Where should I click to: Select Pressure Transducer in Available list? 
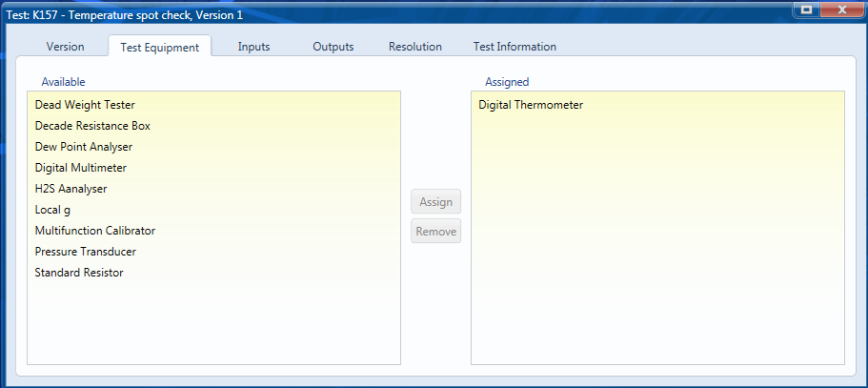[213, 252]
